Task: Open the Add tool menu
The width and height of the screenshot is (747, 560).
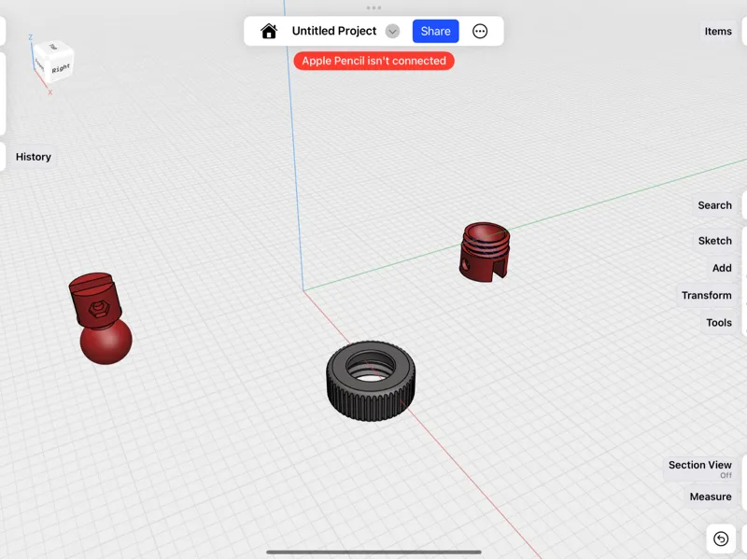Action: click(721, 268)
